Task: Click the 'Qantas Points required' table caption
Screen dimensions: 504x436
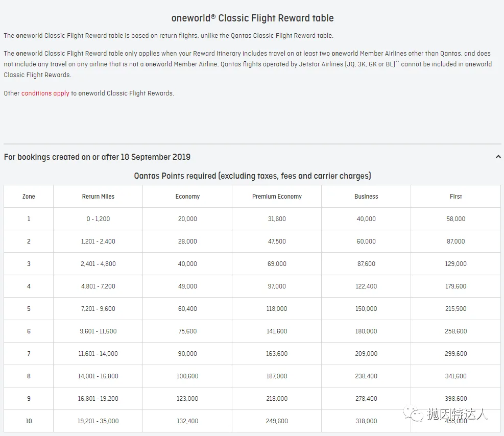Action: pos(252,176)
